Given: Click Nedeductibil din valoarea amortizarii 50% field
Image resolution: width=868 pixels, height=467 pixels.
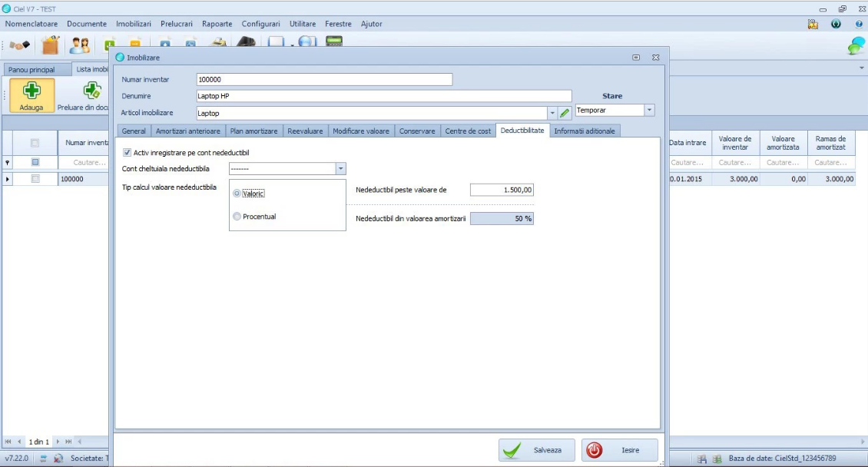Looking at the screenshot, I should click(502, 219).
